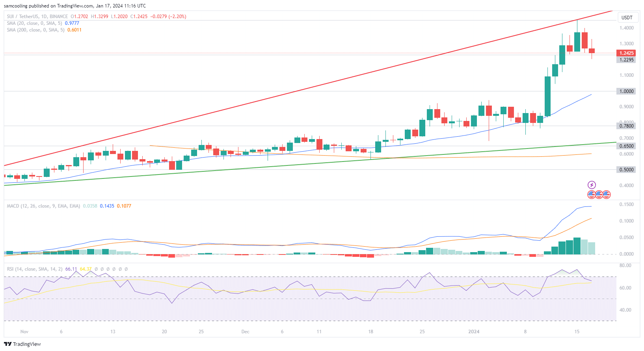Click the purple lightning event icon
The height and width of the screenshot is (351, 644).
[x=592, y=185]
